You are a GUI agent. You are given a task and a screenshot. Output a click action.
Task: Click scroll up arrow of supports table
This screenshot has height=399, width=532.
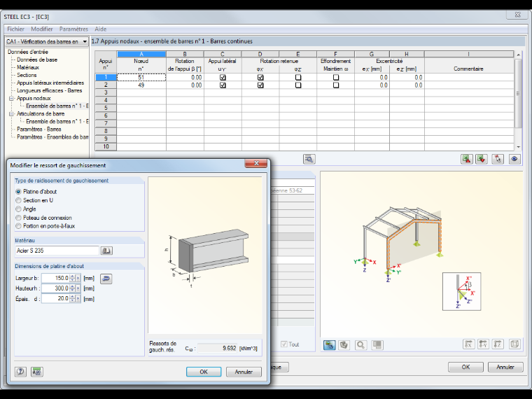pyautogui.click(x=518, y=55)
